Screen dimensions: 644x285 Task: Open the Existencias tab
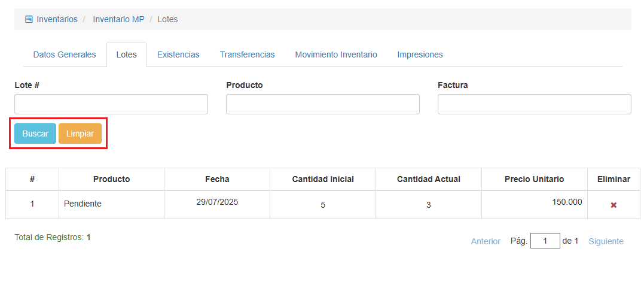tap(178, 54)
